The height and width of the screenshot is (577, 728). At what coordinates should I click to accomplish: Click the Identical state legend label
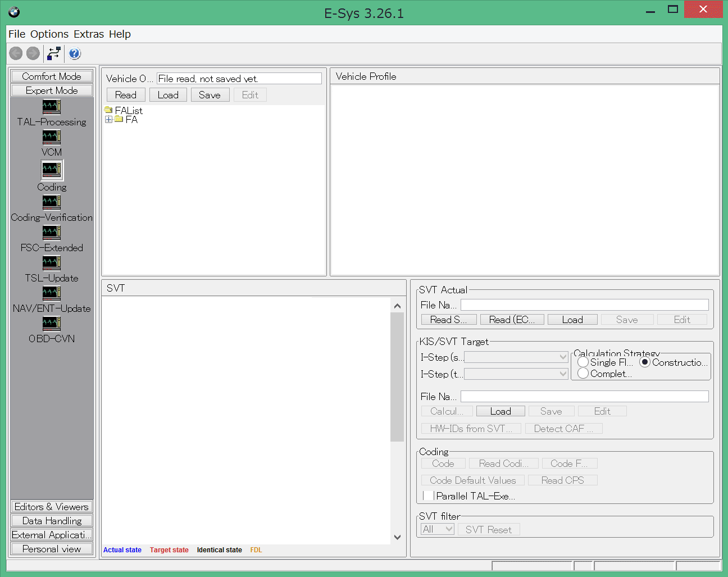click(x=219, y=550)
